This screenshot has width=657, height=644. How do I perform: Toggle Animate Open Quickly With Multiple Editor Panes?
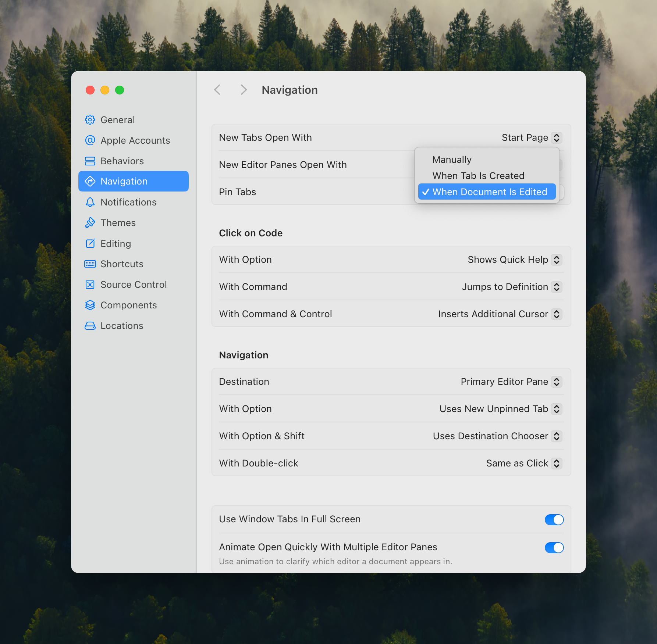pyautogui.click(x=554, y=547)
